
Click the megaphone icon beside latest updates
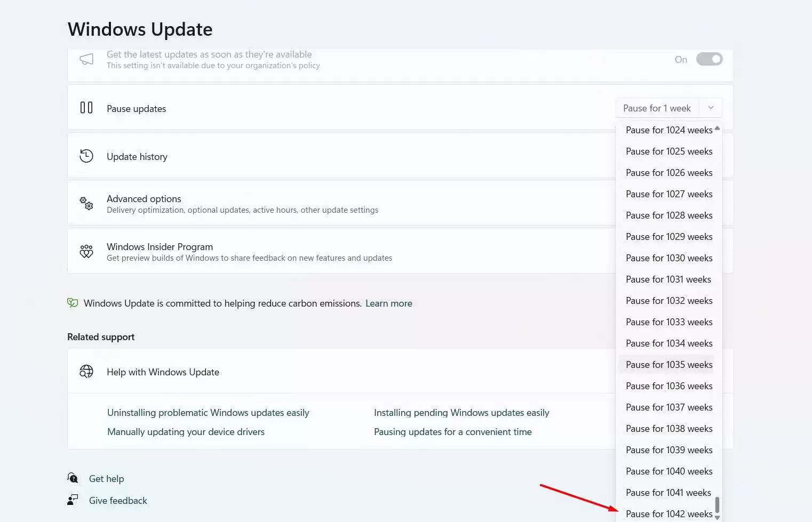coord(86,59)
